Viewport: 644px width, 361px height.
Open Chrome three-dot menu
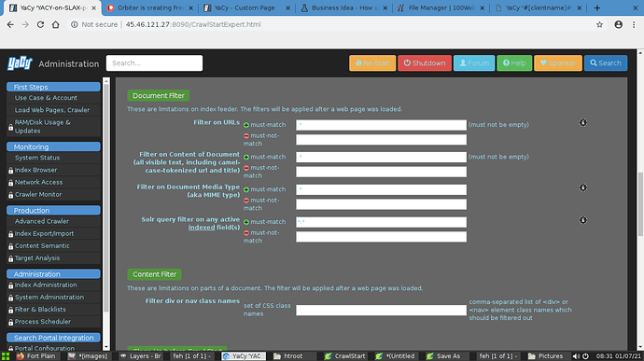click(634, 24)
